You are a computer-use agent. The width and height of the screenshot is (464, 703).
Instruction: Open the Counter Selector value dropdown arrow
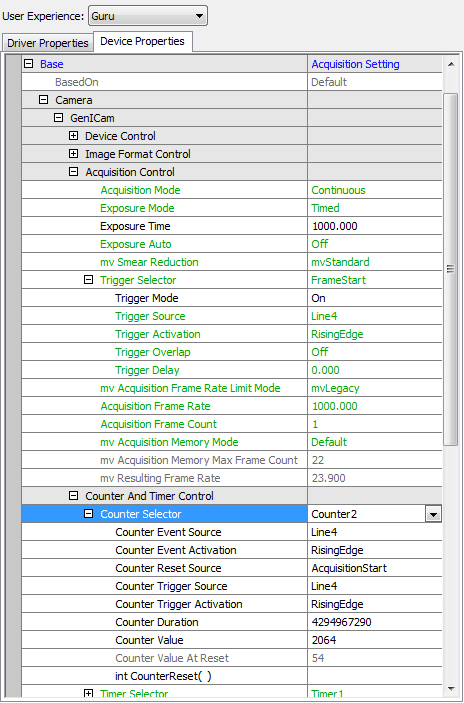tap(433, 514)
